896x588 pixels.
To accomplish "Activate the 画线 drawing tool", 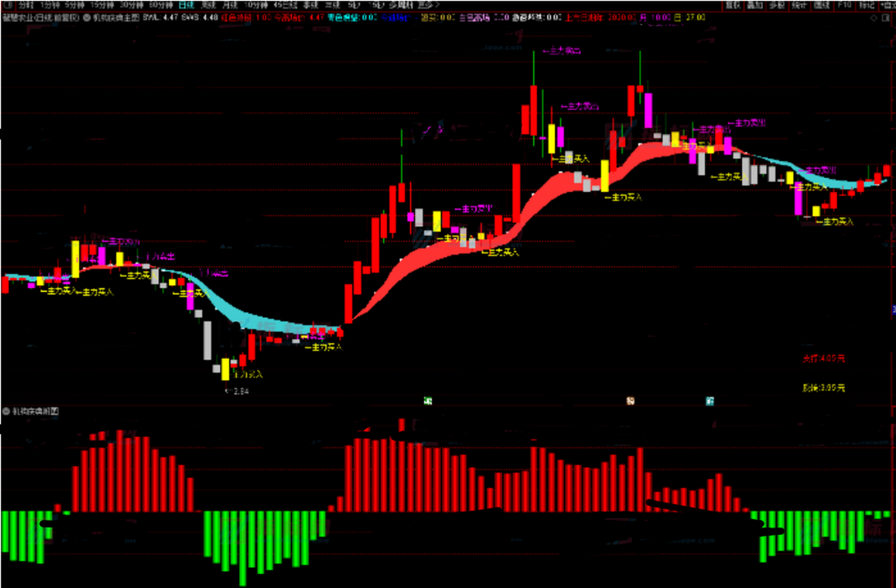I will 822,5.
